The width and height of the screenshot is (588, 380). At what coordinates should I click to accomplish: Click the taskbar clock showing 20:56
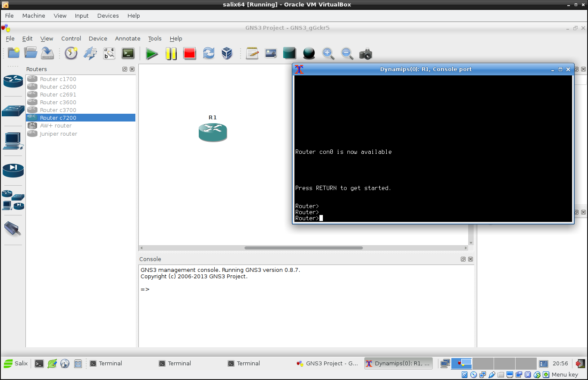tap(560, 363)
